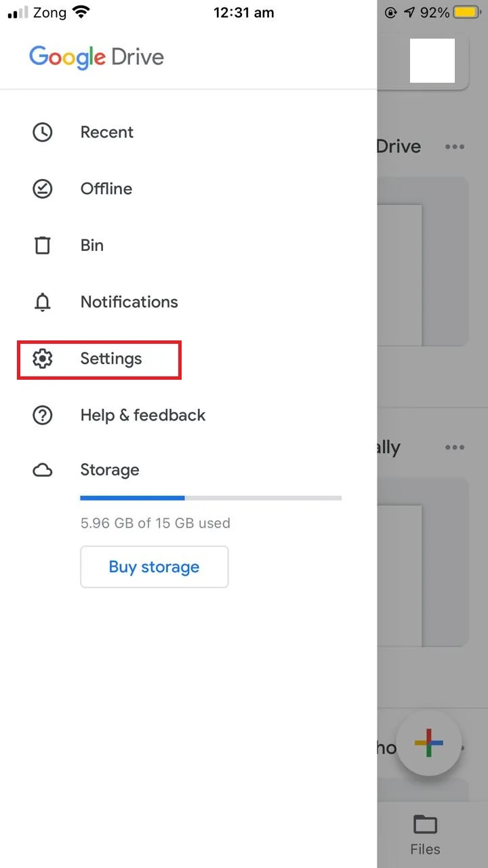Viewport: 488px width, 868px height.
Task: Tap the Settings gear icon
Action: pyautogui.click(x=43, y=359)
